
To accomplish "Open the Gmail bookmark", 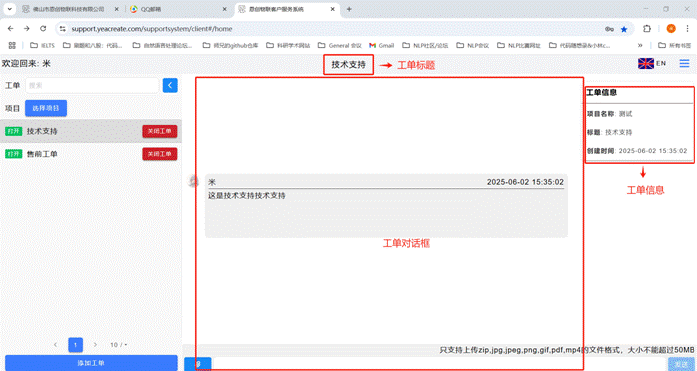I will tap(381, 45).
